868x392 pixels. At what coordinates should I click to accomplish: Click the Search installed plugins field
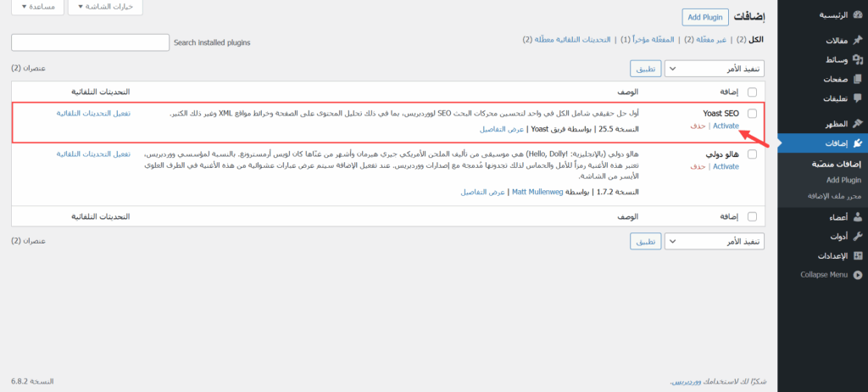[x=90, y=42]
